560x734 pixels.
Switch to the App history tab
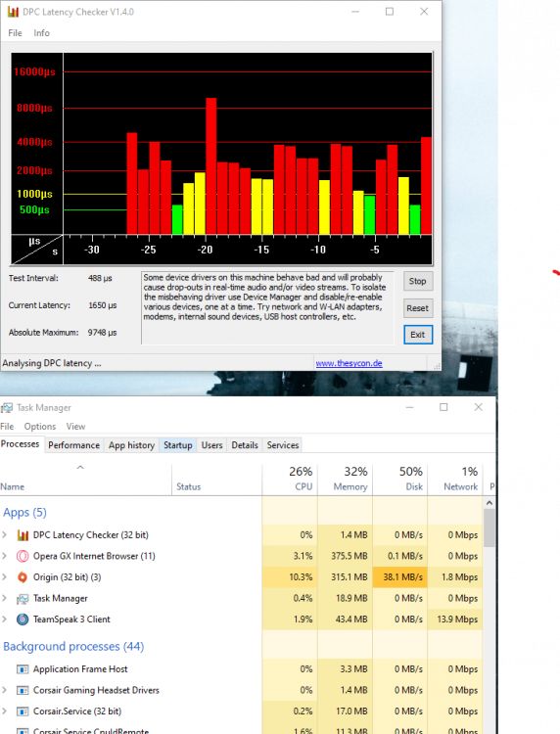click(131, 445)
